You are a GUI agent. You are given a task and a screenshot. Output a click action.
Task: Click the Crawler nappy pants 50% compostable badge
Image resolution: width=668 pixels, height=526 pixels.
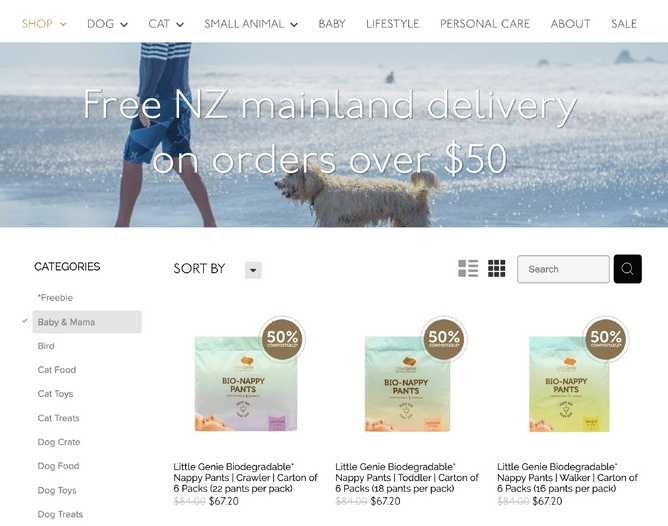(x=282, y=339)
